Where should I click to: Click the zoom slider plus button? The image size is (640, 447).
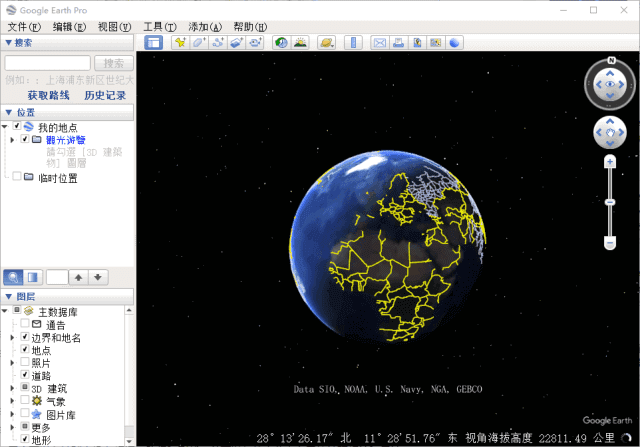tap(609, 162)
